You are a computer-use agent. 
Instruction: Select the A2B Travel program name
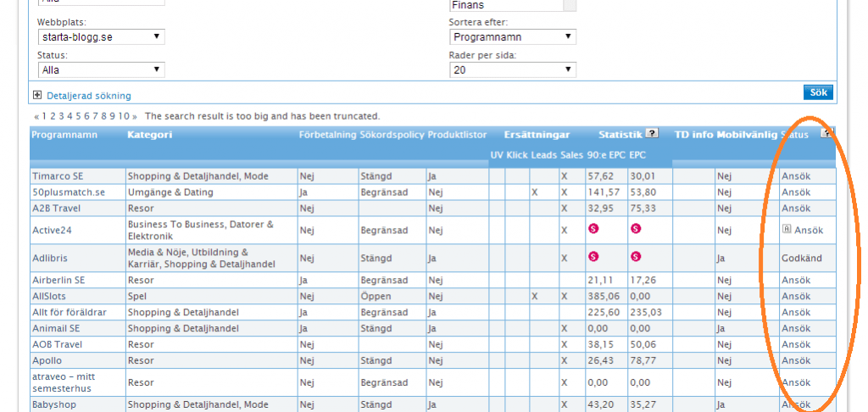[x=57, y=209]
